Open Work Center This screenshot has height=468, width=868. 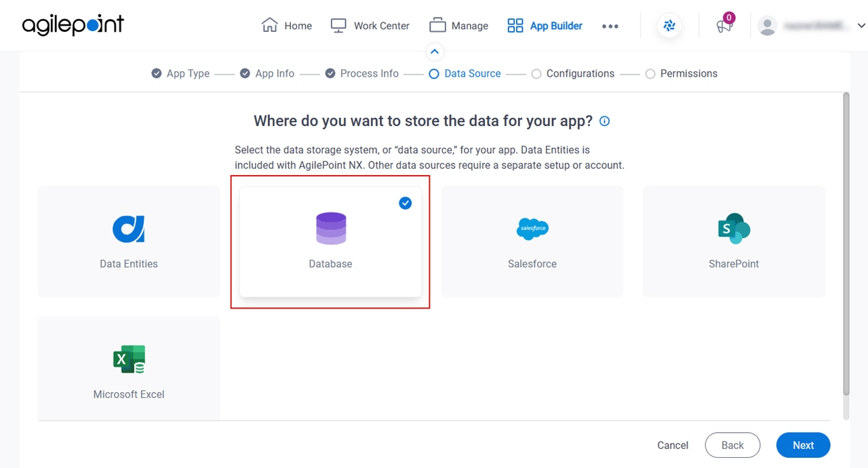tap(370, 26)
